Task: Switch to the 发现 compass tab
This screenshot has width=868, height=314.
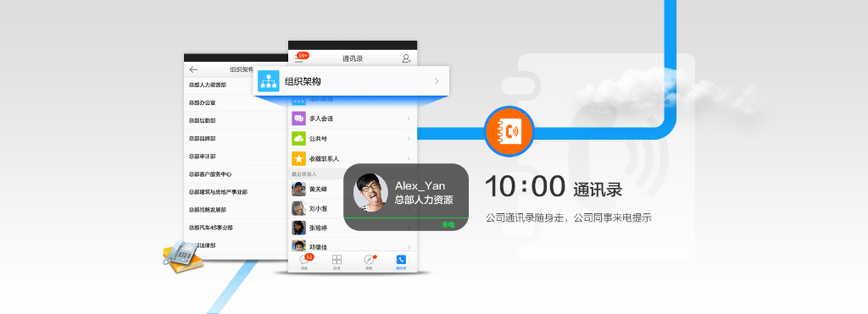Action: tap(370, 262)
